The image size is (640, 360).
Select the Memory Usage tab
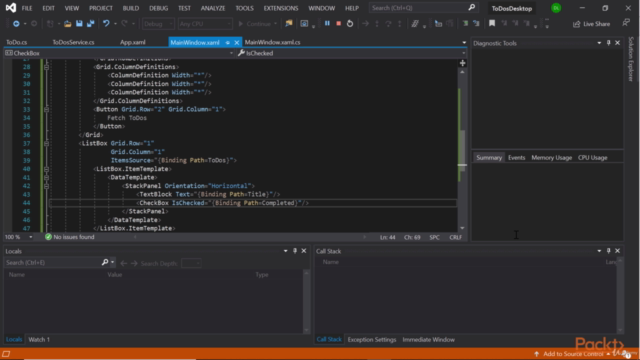551,158
